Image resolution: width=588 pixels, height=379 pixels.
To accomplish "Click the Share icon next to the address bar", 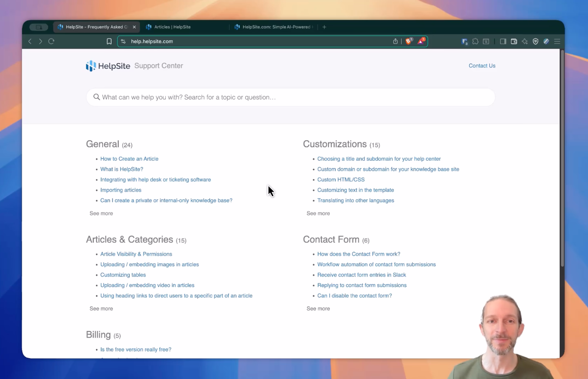I will [x=395, y=41].
